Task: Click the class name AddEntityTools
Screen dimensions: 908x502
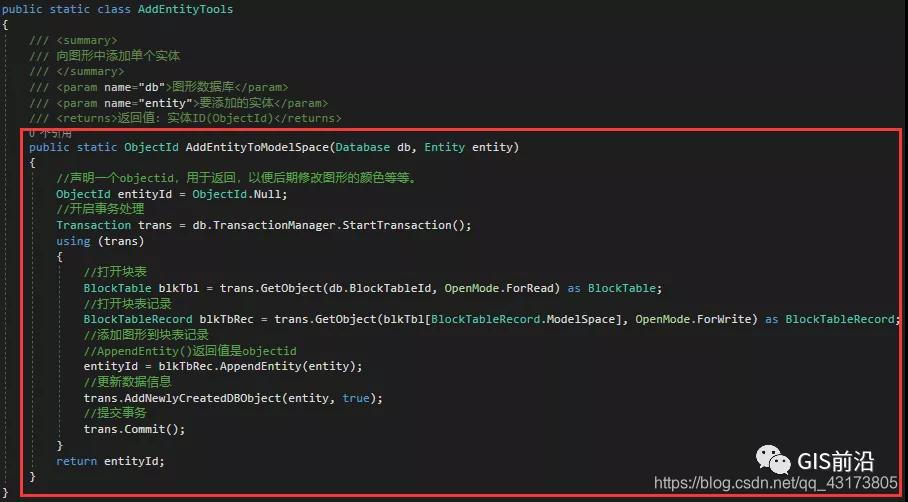Action: point(185,9)
